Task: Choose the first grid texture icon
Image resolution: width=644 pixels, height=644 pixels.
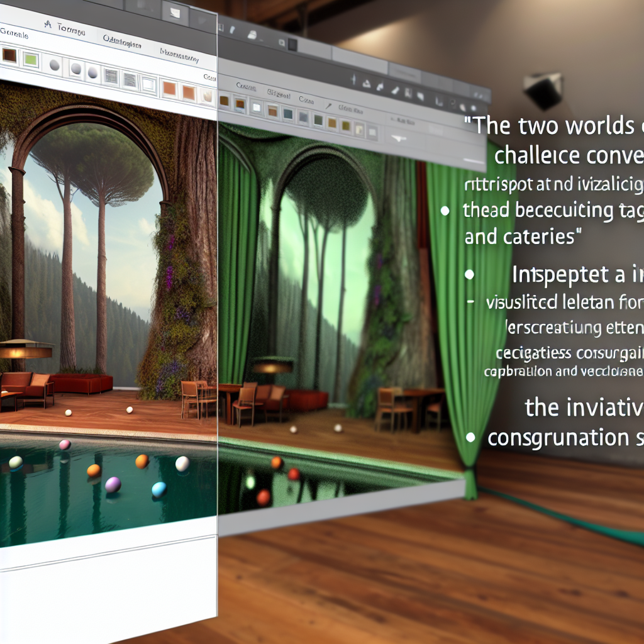Action: pos(111,77)
